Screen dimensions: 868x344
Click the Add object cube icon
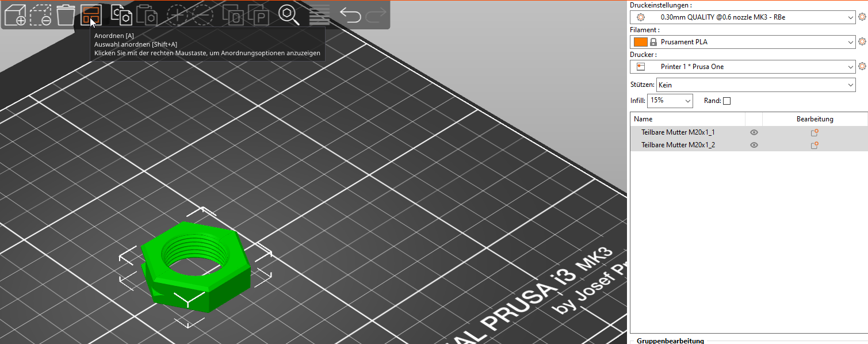pos(15,15)
